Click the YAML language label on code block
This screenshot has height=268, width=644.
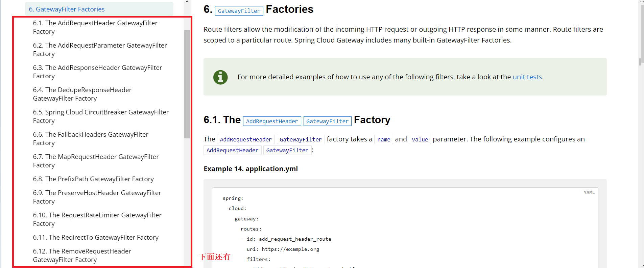(589, 192)
